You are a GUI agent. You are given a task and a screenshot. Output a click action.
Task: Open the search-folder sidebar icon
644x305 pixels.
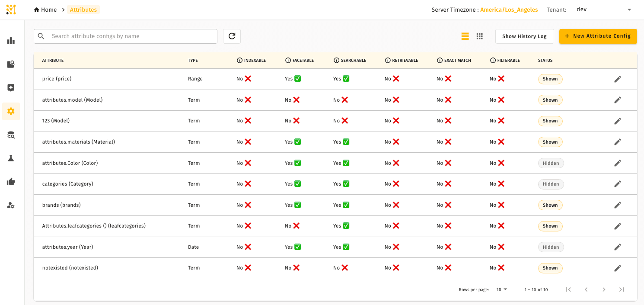point(11,64)
